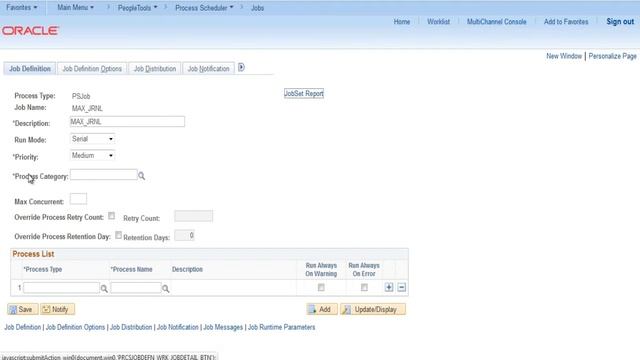Focus Process Type field in row 1

tap(61, 288)
